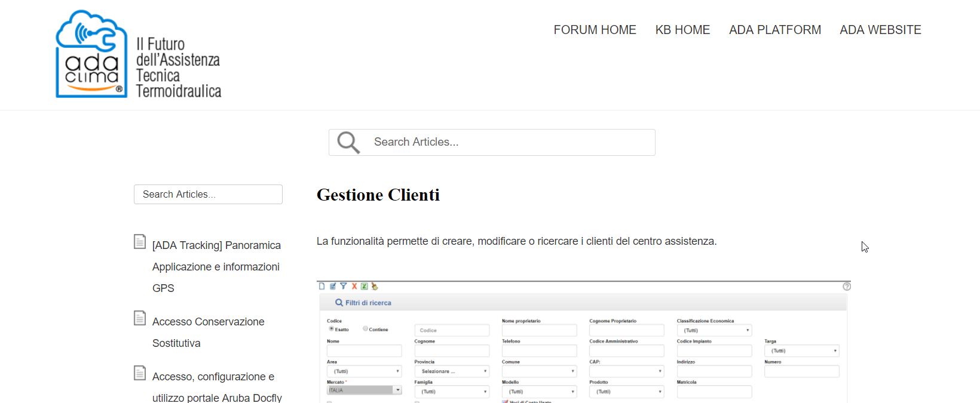980x403 pixels.
Task: Click the edit record icon in screenshot toolbar
Action: (x=333, y=286)
